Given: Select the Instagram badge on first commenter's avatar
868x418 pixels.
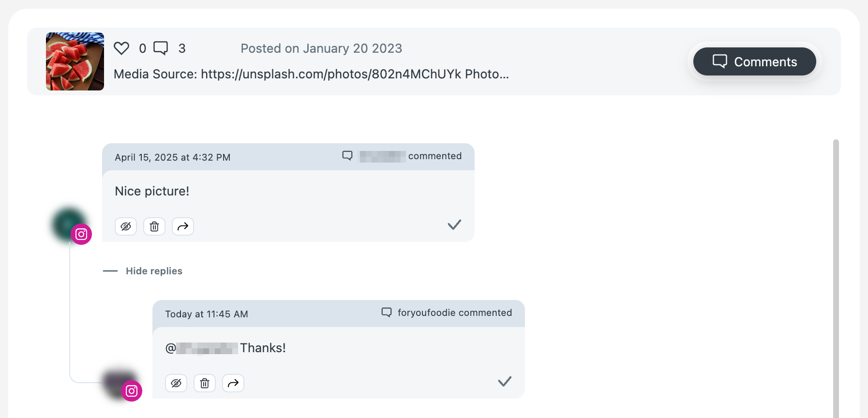Looking at the screenshot, I should (x=82, y=234).
